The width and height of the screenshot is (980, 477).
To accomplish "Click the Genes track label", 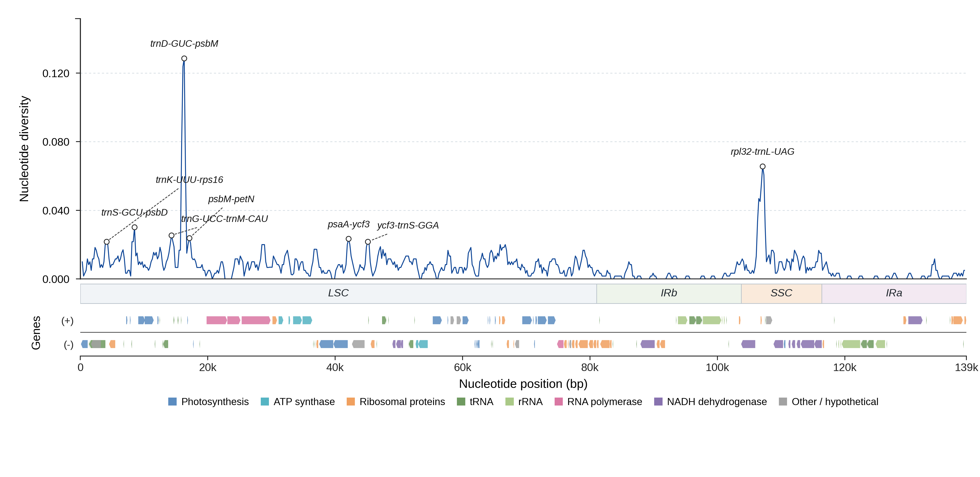I will (36, 333).
